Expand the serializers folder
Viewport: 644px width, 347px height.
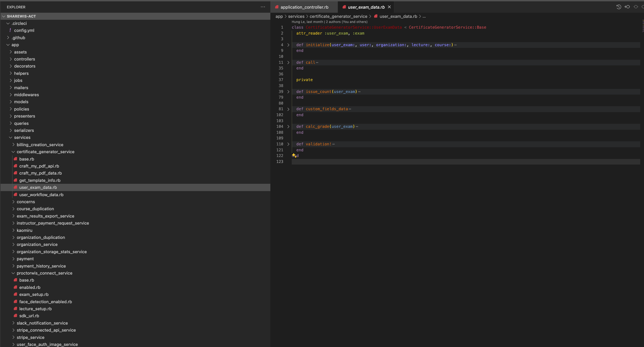[135, 130]
